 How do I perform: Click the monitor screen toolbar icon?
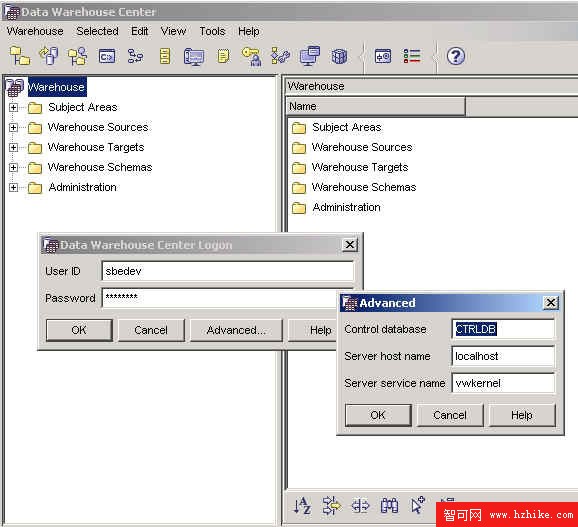(194, 57)
